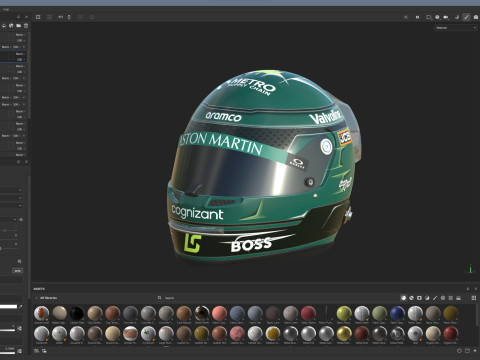Open the Help menu
480x360 pixels.
[x=6, y=10]
